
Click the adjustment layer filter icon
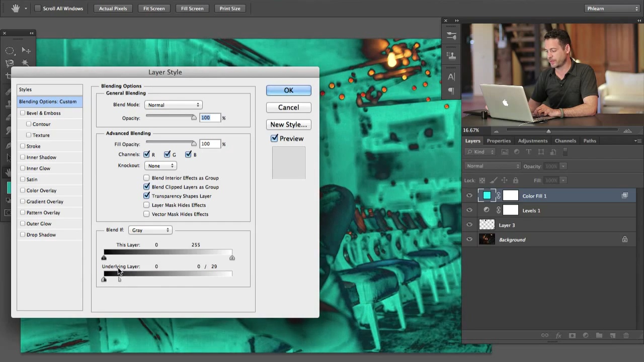click(517, 152)
